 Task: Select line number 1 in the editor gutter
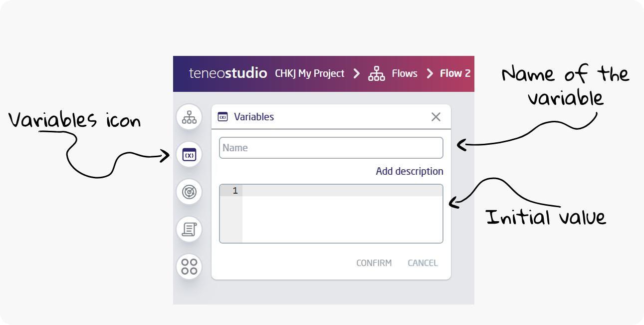point(235,191)
